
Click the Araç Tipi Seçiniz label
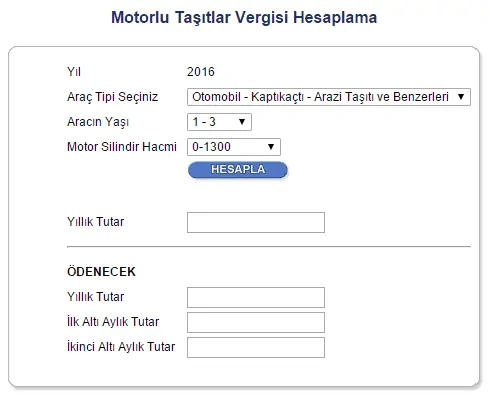pos(112,97)
